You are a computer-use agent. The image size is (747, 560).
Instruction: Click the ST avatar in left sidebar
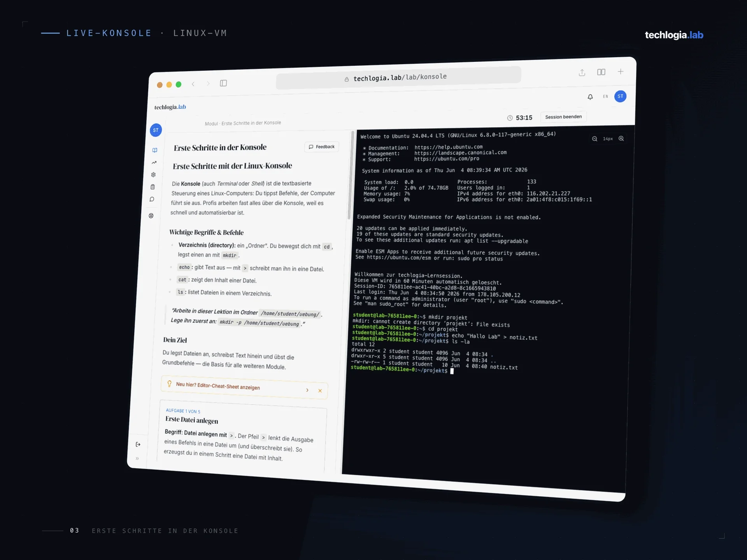click(x=156, y=130)
